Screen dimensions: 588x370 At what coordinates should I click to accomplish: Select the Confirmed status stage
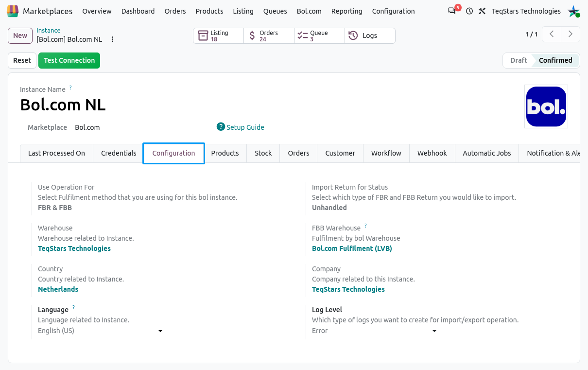555,60
